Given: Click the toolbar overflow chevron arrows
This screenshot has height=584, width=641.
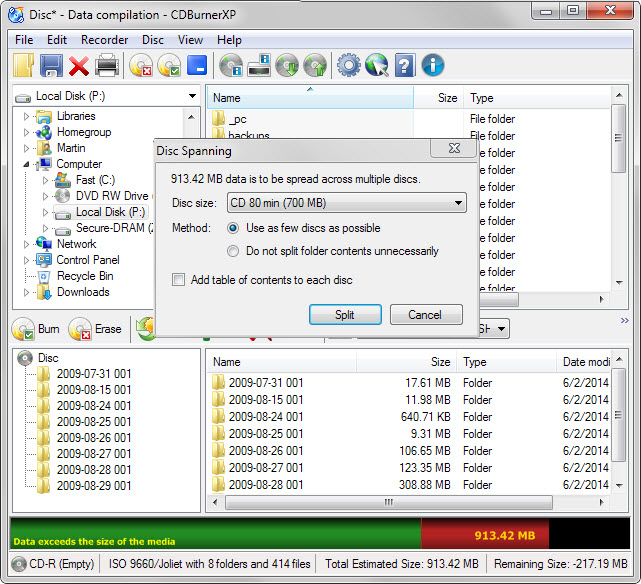Looking at the screenshot, I should [x=624, y=320].
